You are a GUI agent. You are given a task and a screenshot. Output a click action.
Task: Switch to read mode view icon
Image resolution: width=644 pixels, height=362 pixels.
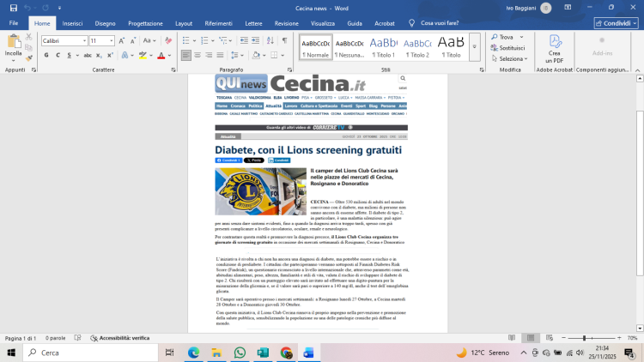coord(512,338)
